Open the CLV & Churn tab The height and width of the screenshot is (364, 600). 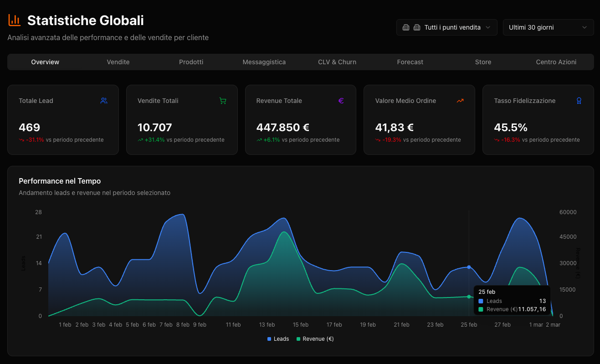click(337, 62)
